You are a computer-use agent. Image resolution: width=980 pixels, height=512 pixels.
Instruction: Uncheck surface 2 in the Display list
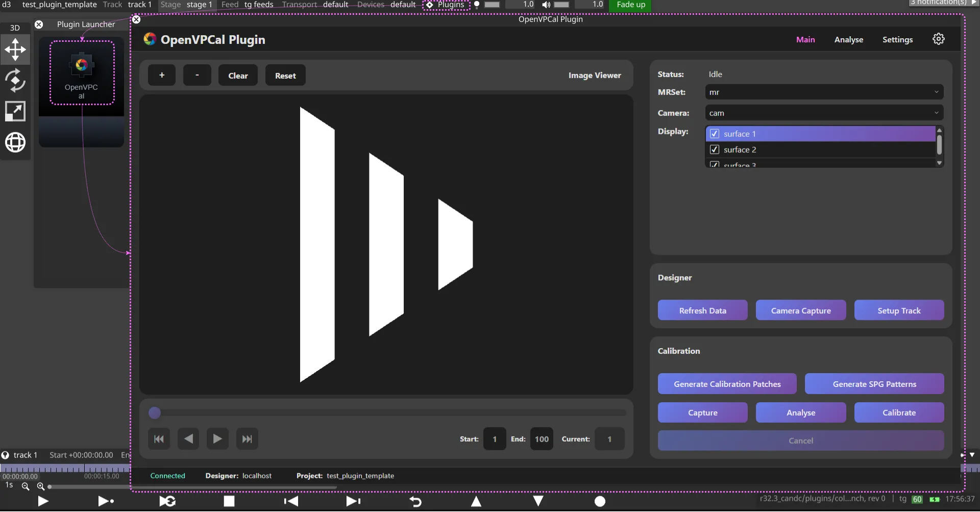pos(715,149)
